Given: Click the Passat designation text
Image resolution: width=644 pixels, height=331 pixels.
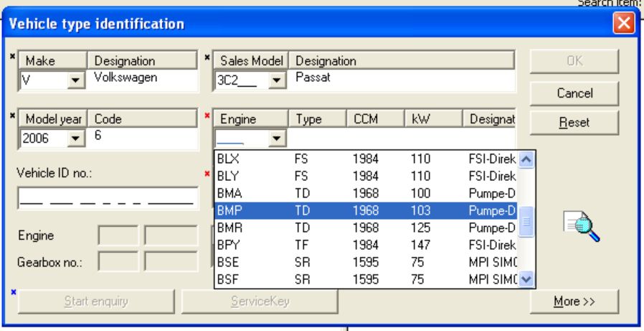Looking at the screenshot, I should 313,77.
